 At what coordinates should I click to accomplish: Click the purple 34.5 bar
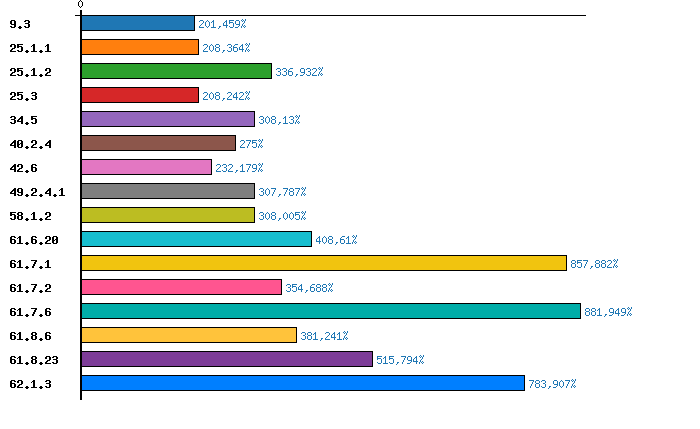pyautogui.click(x=167, y=119)
